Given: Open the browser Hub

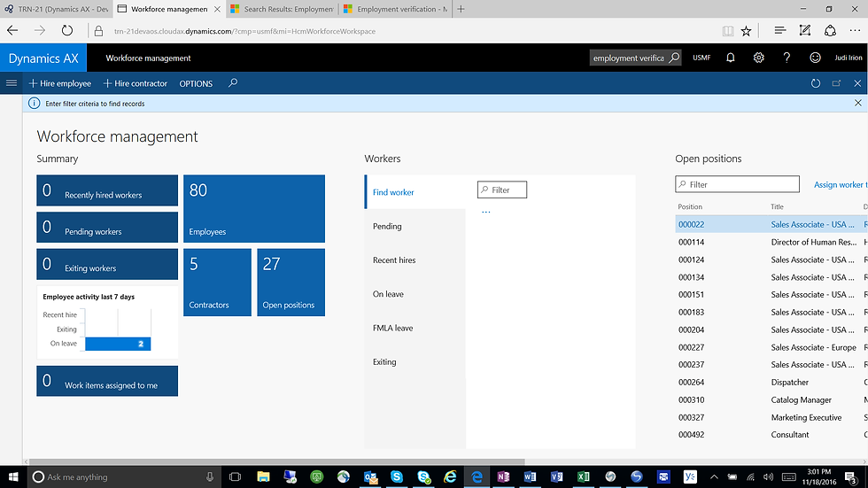Looking at the screenshot, I should tap(780, 31).
